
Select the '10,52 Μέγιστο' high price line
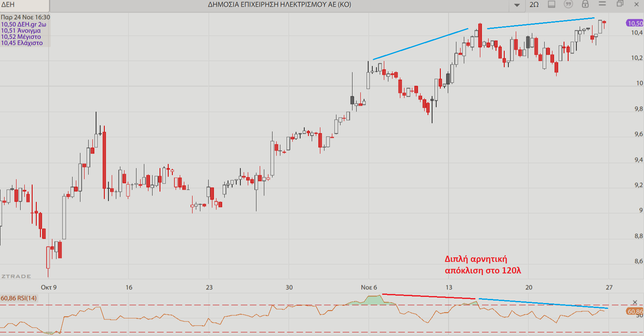pos(21,37)
